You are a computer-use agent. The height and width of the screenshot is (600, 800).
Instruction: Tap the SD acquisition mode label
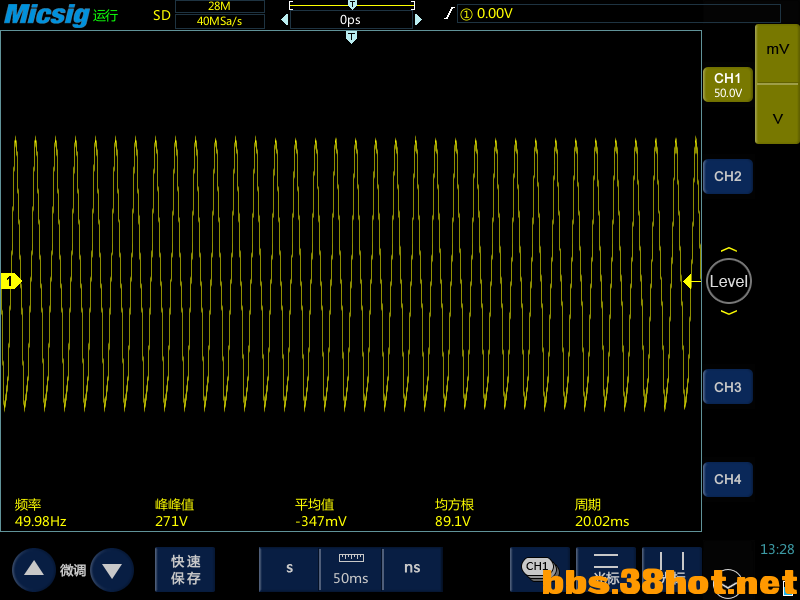coord(162,15)
